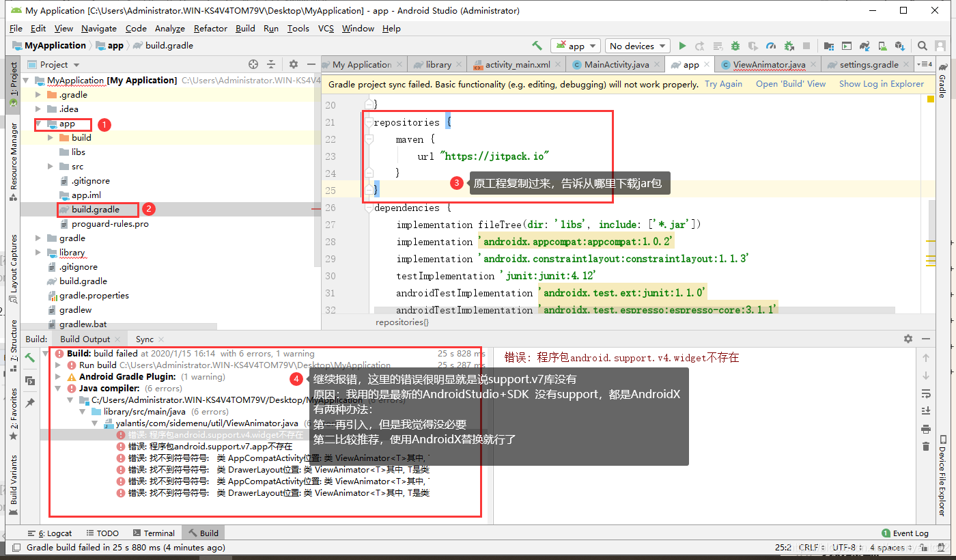This screenshot has height=560, width=956.
Task: Open the Event Log button
Action: 905,533
